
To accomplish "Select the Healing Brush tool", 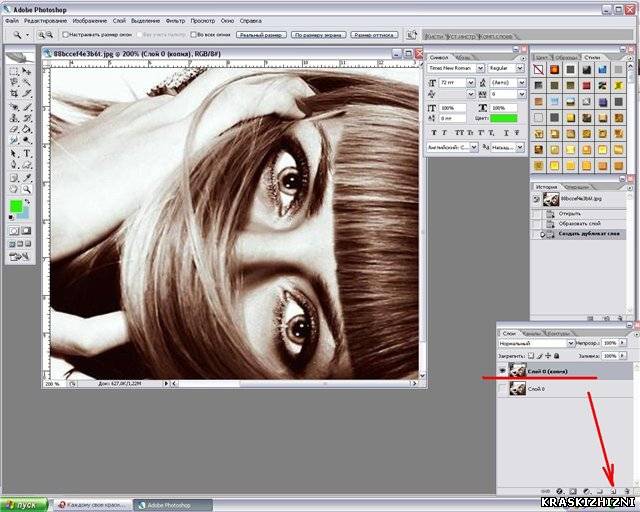I will [14, 107].
